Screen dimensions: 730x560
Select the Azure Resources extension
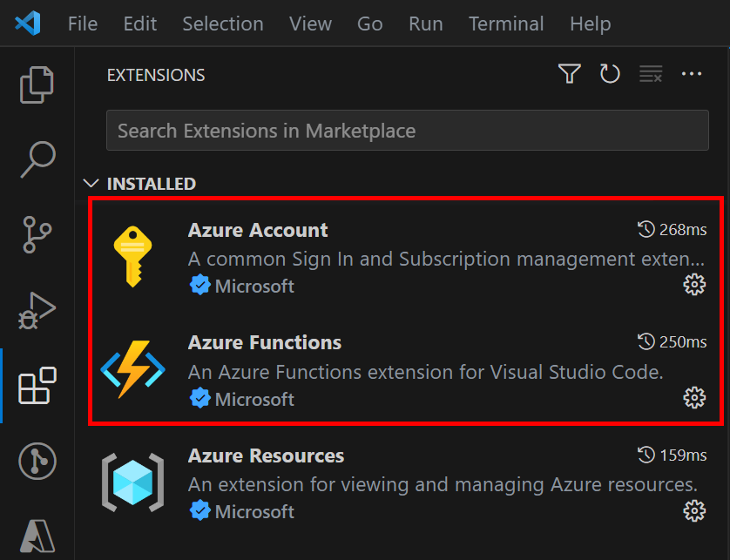pos(266,455)
